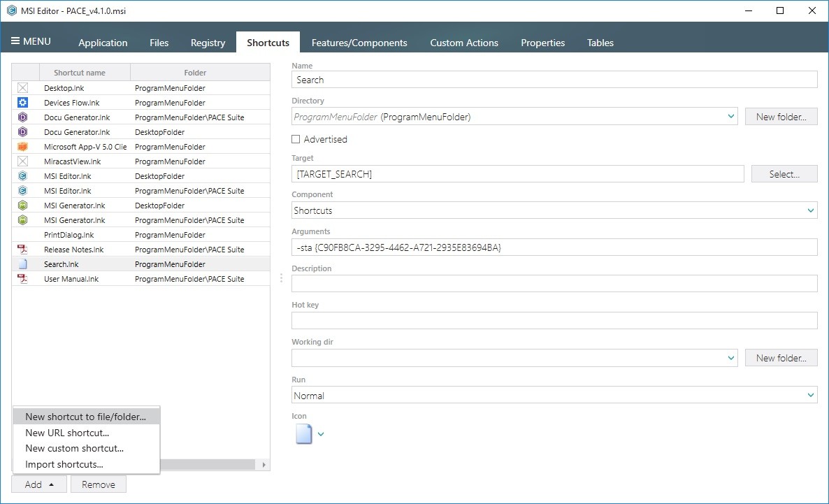Viewport: 829px width, 504px height.
Task: Click the horizontal scrollbar right arrow
Action: coord(264,465)
